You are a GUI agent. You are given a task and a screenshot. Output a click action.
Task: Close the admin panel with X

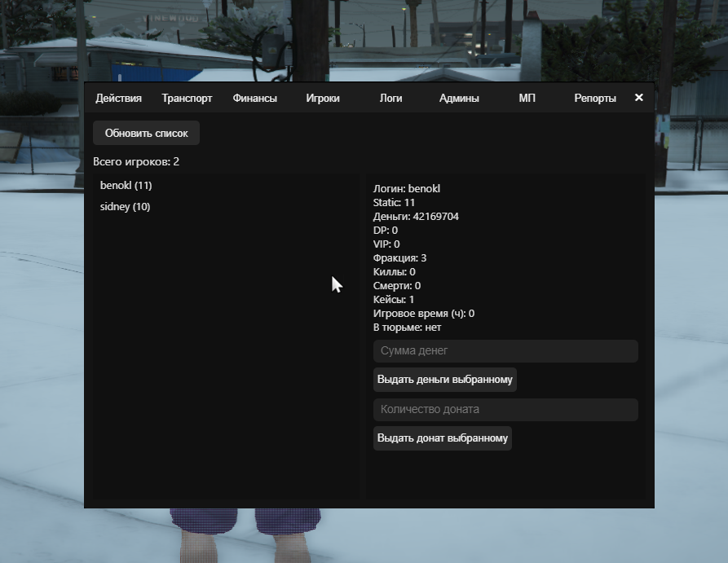pyautogui.click(x=639, y=98)
